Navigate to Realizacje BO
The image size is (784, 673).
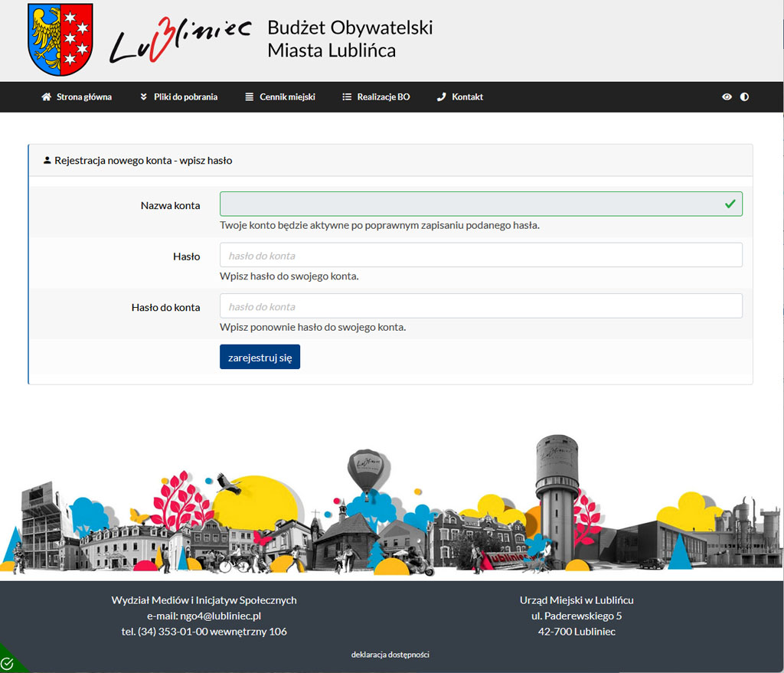coord(383,97)
